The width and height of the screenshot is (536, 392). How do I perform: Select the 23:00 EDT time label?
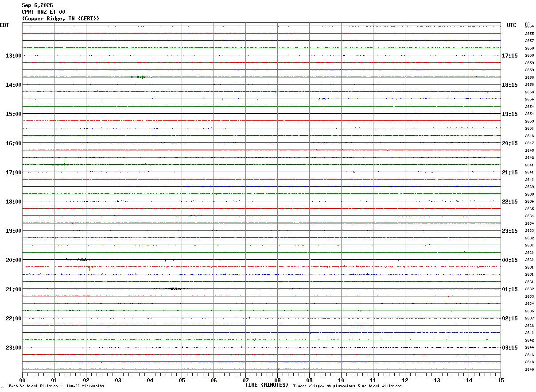click(x=13, y=348)
